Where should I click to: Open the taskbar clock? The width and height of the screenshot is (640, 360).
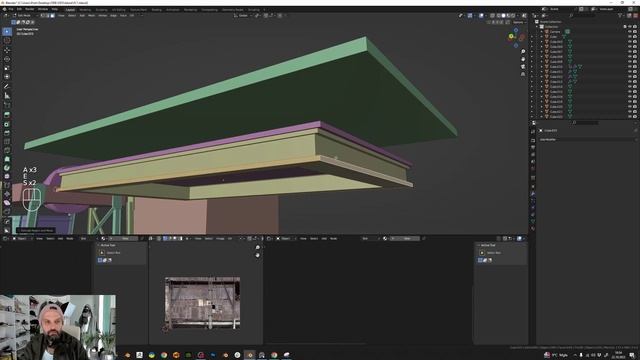click(x=618, y=355)
